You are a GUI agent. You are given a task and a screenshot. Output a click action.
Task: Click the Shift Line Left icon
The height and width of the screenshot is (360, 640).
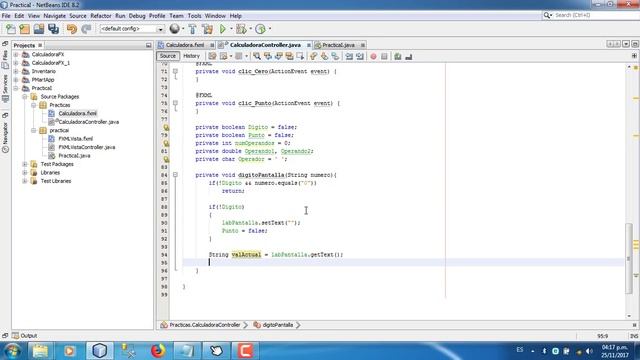point(349,56)
